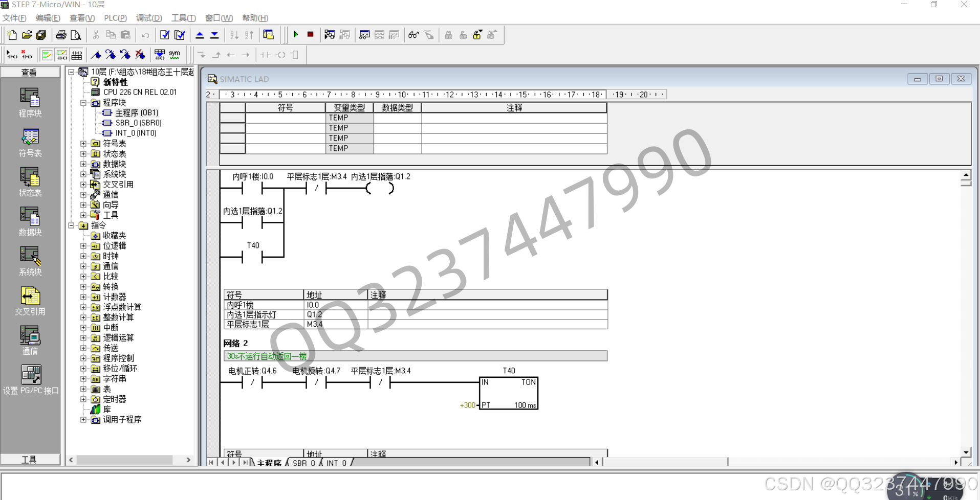Open System Block in the navigation bar
Viewport: 980px width, 500px height.
30,261
